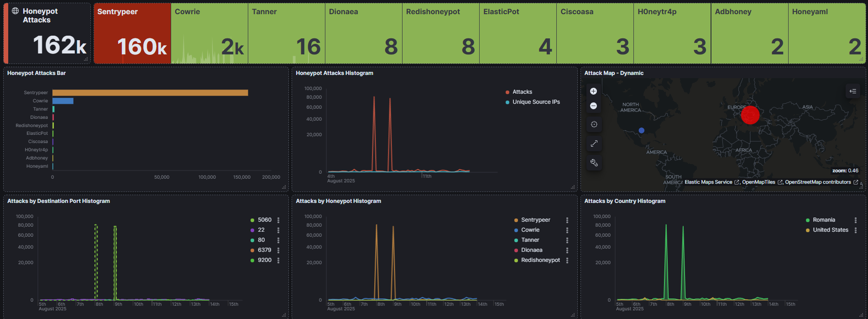Open legend options for port 80
Screen dimensions: 868x319
(278, 240)
